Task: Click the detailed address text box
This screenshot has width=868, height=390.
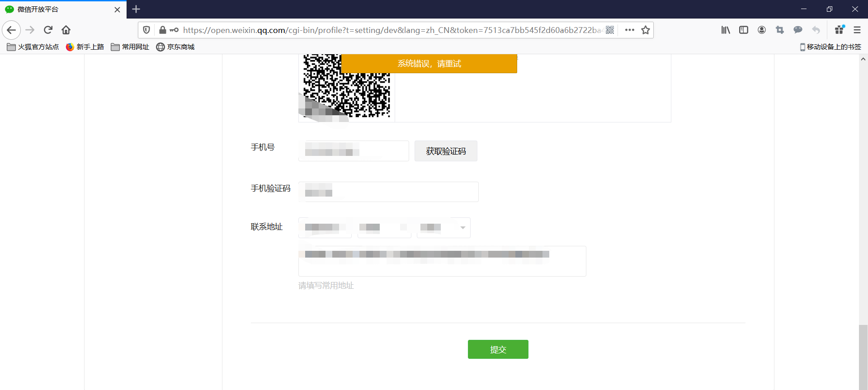Action: [x=442, y=261]
